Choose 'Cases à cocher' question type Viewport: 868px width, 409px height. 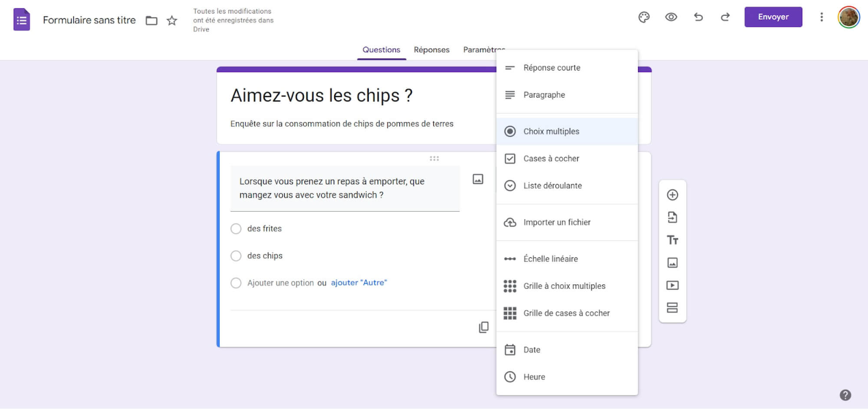551,158
